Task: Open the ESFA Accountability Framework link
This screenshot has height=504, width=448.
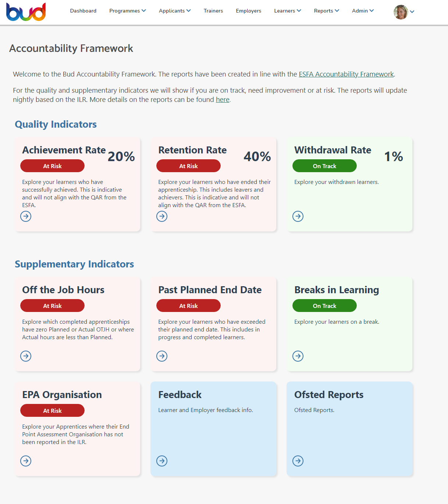Action: pyautogui.click(x=346, y=74)
